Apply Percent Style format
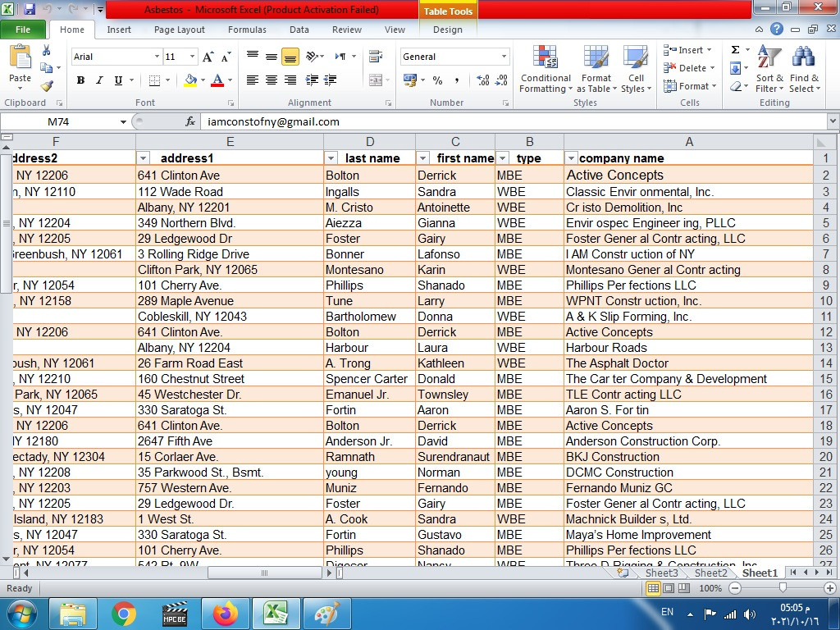This screenshot has width=840, height=630. (x=438, y=80)
